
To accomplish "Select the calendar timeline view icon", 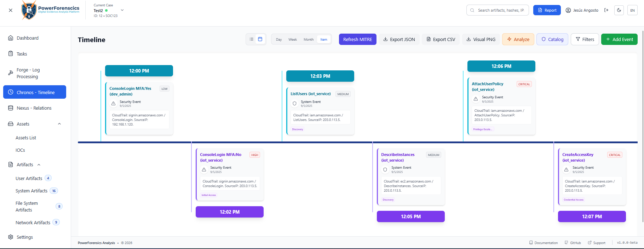I will point(260,39).
